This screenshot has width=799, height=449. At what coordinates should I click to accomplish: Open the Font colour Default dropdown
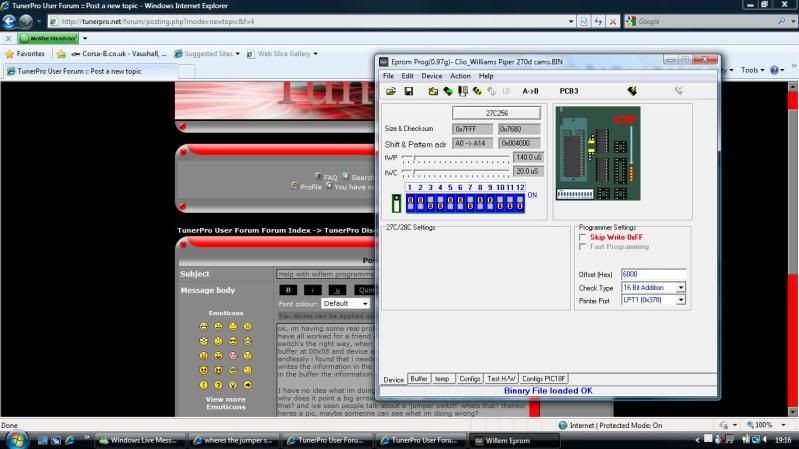(345, 304)
